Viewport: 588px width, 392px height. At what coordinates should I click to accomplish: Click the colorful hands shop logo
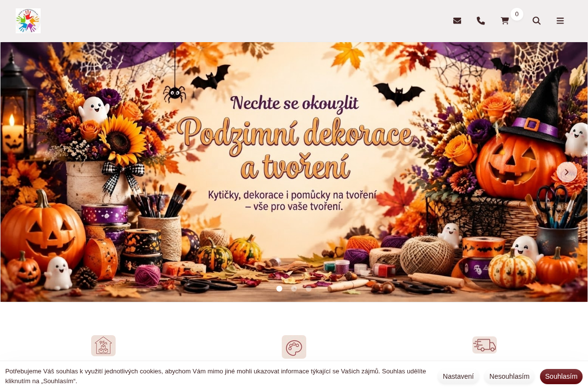click(28, 21)
